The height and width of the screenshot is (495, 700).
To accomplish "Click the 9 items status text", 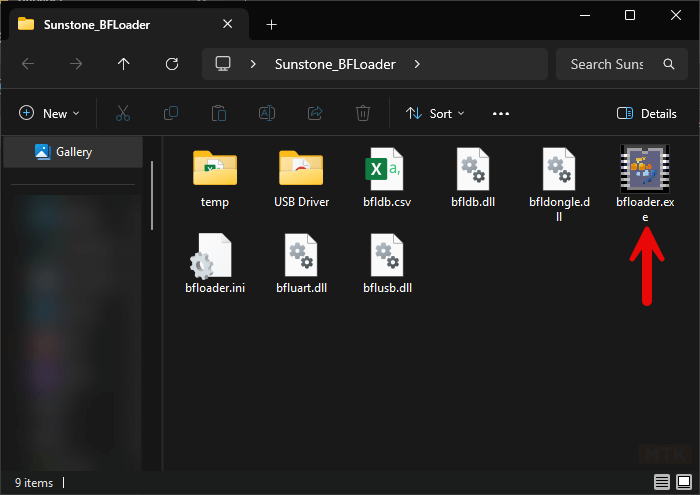I will [33, 483].
